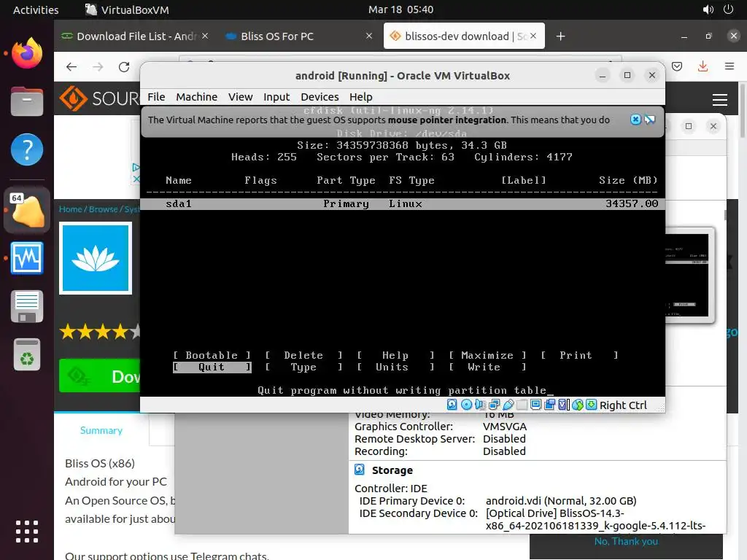Image resolution: width=747 pixels, height=560 pixels.
Task: Open Files from the Ubuntu dock
Action: [27, 101]
